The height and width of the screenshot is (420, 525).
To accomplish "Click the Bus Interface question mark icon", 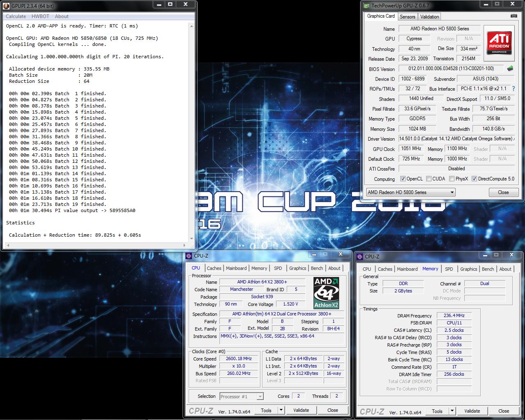I will coord(513,89).
